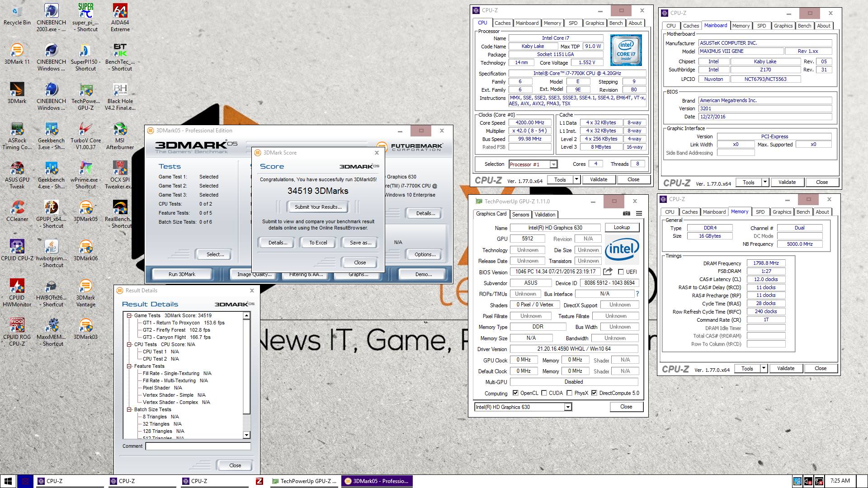Open the ASRock Timing Configurator desktop icon
Screen dimensions: 868x488
(x=17, y=135)
